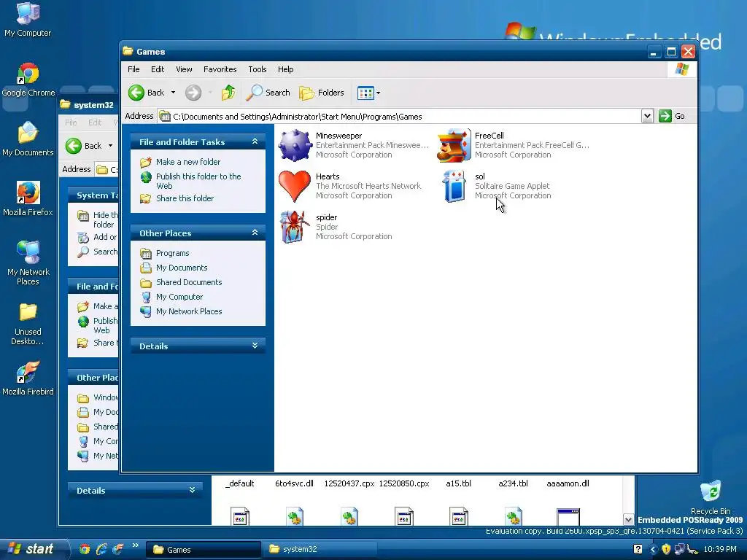Click Share this folder link
The width and height of the screenshot is (747, 560).
(185, 198)
